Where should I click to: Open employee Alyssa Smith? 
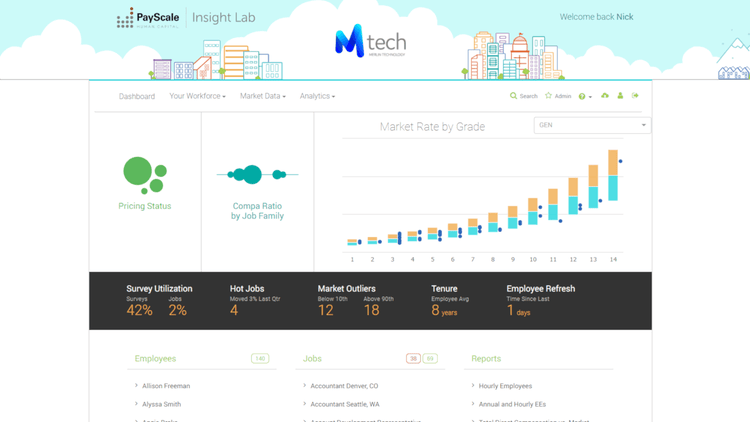click(162, 404)
